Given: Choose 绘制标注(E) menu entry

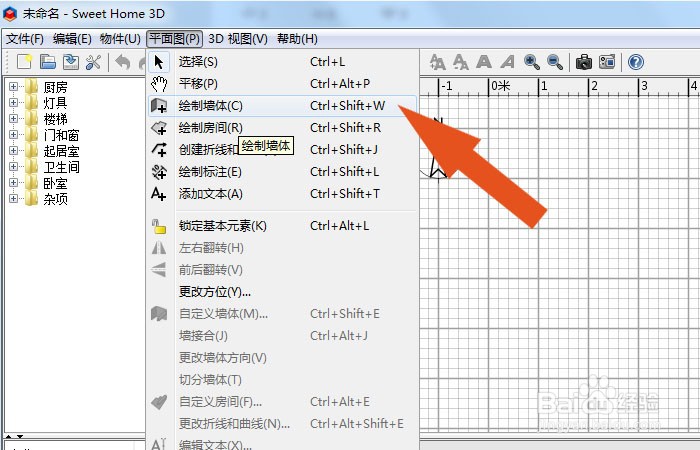Looking at the screenshot, I should (x=282, y=172).
